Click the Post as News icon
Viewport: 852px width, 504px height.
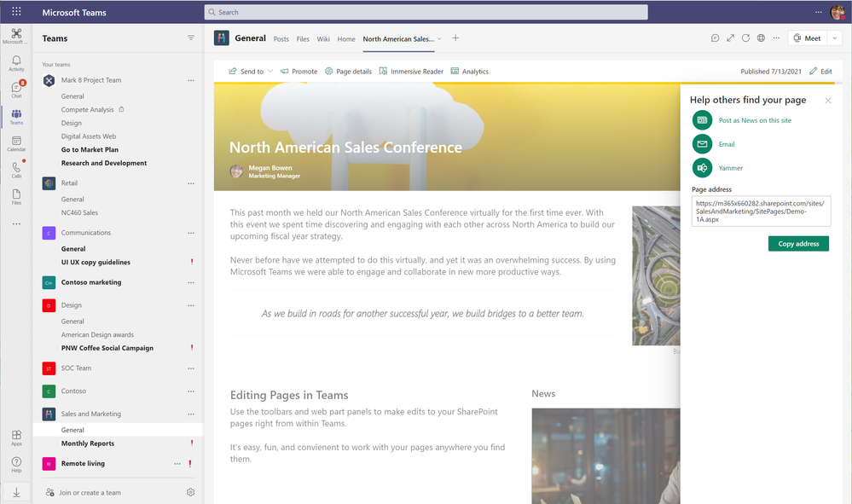702,120
